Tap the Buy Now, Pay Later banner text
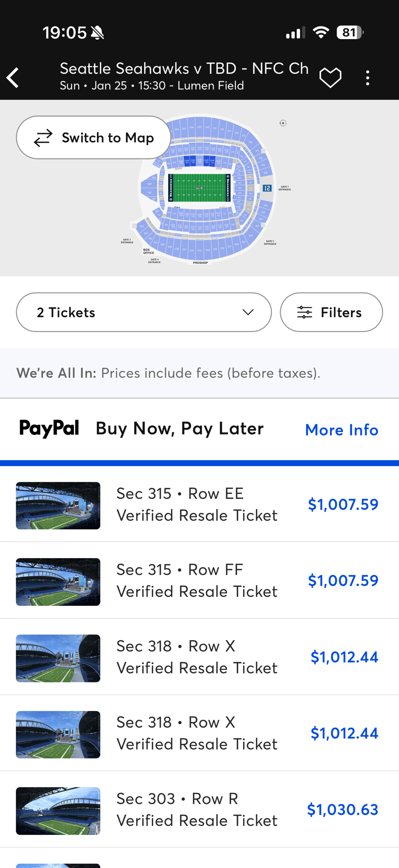 coord(180,428)
